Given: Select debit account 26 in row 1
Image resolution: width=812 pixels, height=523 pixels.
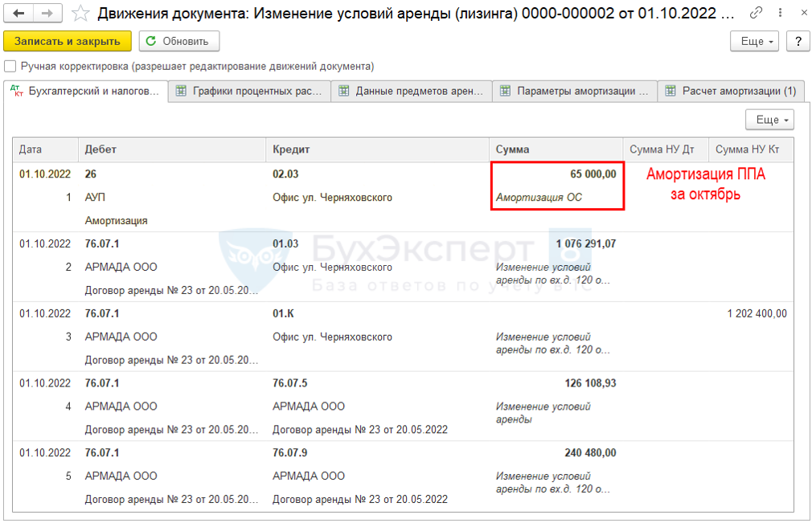Looking at the screenshot, I should pyautogui.click(x=91, y=174).
